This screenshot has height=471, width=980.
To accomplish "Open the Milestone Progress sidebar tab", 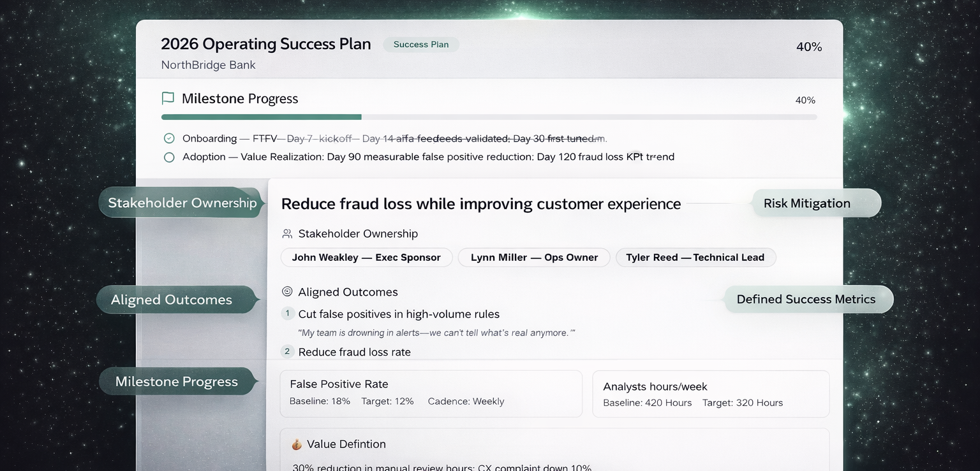I will [x=177, y=380].
